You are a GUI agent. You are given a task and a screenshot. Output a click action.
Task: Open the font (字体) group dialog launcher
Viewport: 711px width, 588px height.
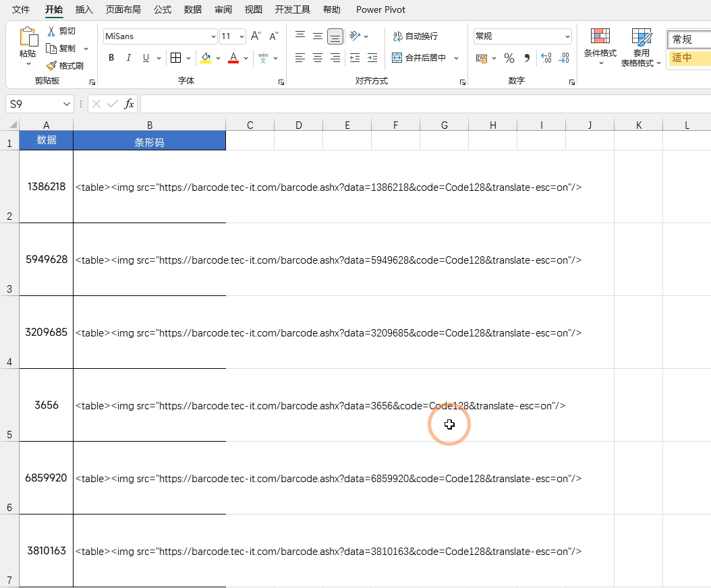(x=281, y=82)
